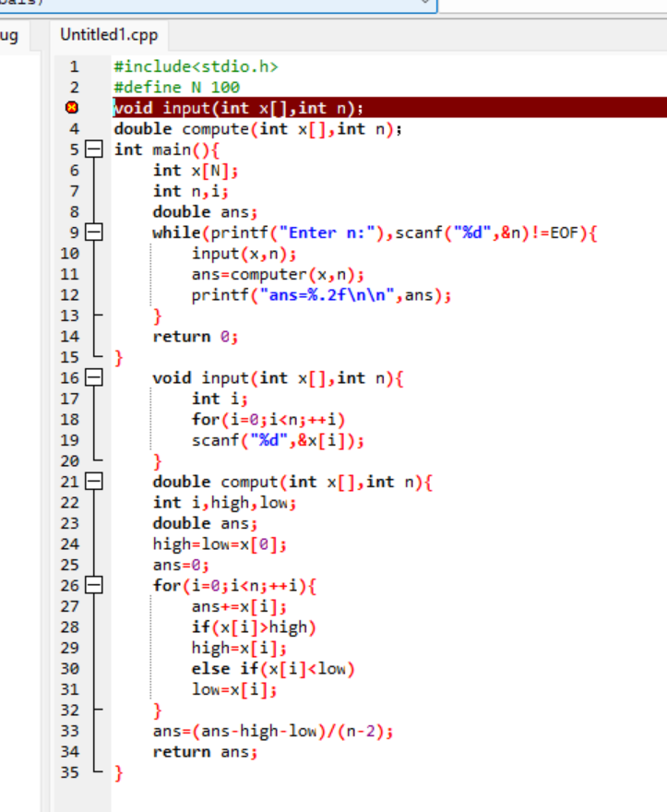Image resolution: width=667 pixels, height=812 pixels.
Task: Click the while(printf("Enter n:") line
Action: (x=375, y=233)
